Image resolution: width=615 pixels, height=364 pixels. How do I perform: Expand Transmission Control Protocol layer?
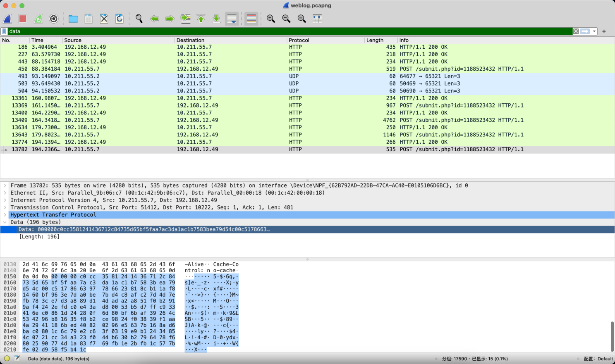(5, 207)
